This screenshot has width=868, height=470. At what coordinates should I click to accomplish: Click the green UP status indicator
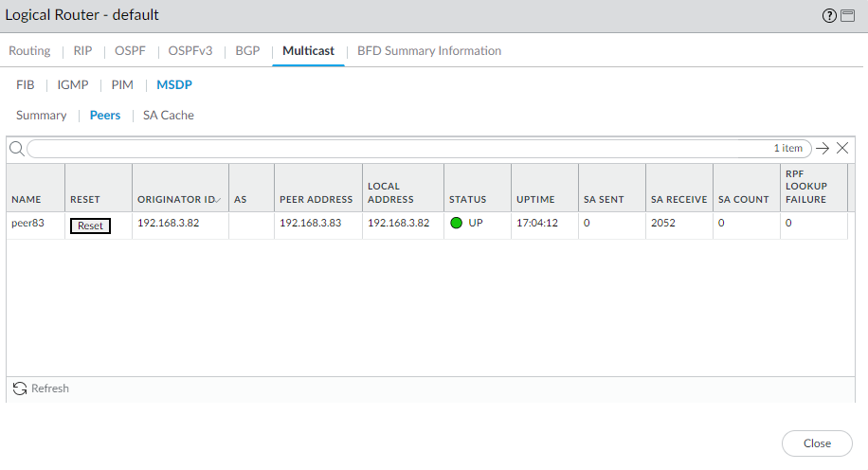[x=456, y=225]
